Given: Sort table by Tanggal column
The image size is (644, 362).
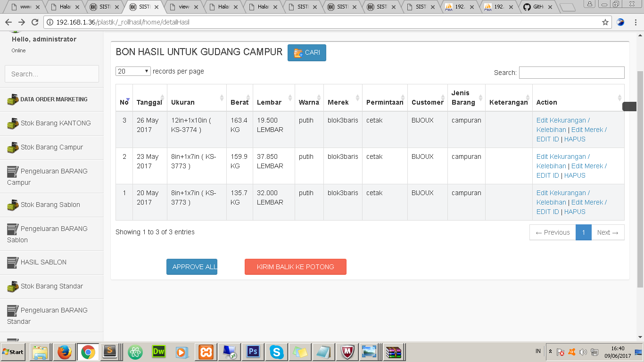Looking at the screenshot, I should pos(149,102).
